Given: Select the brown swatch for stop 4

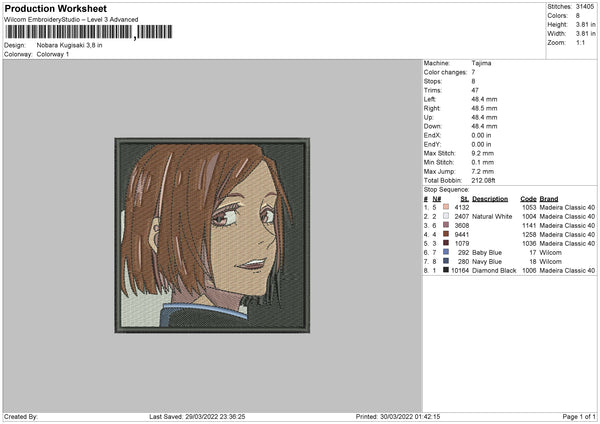Looking at the screenshot, I should (446, 234).
